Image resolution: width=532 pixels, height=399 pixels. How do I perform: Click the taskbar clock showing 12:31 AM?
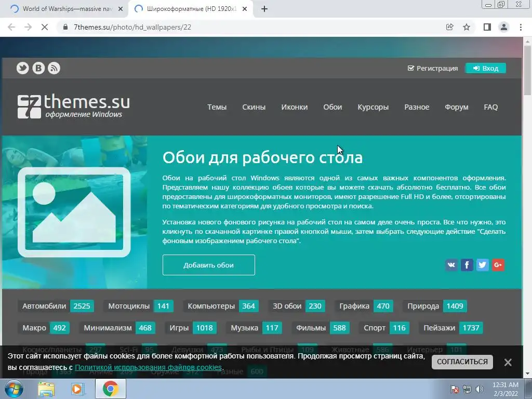pyautogui.click(x=505, y=389)
